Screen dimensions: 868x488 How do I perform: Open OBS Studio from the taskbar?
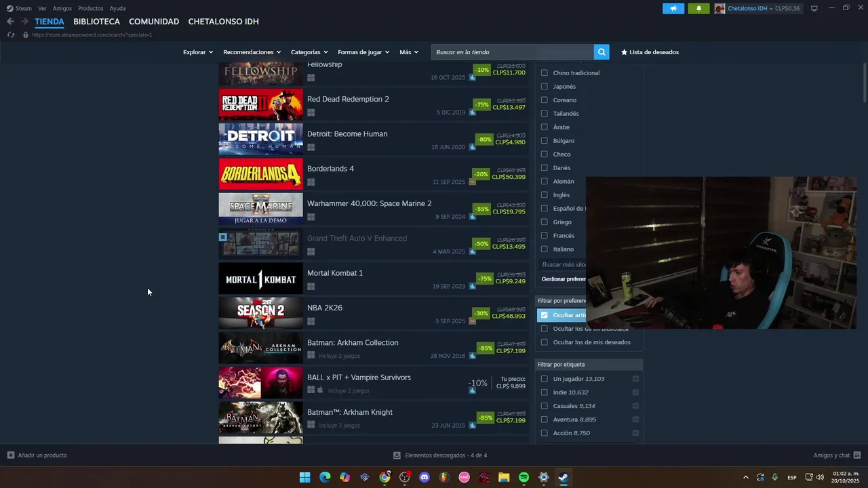tap(405, 477)
